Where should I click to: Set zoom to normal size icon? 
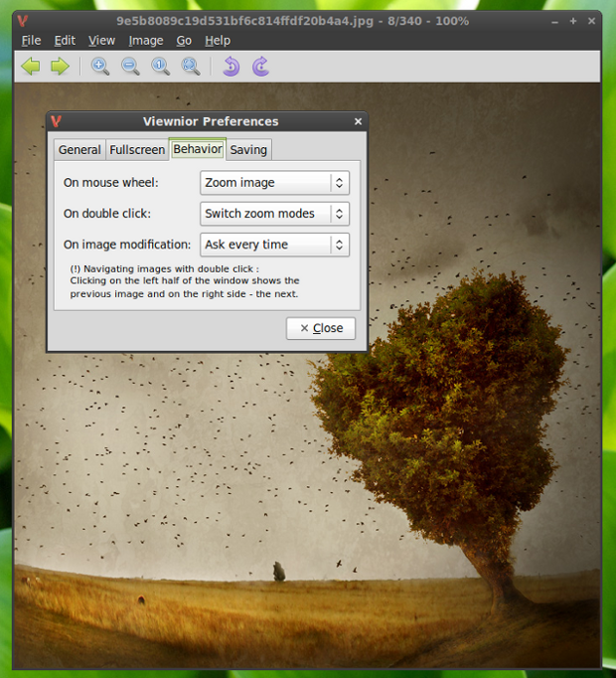point(160,67)
